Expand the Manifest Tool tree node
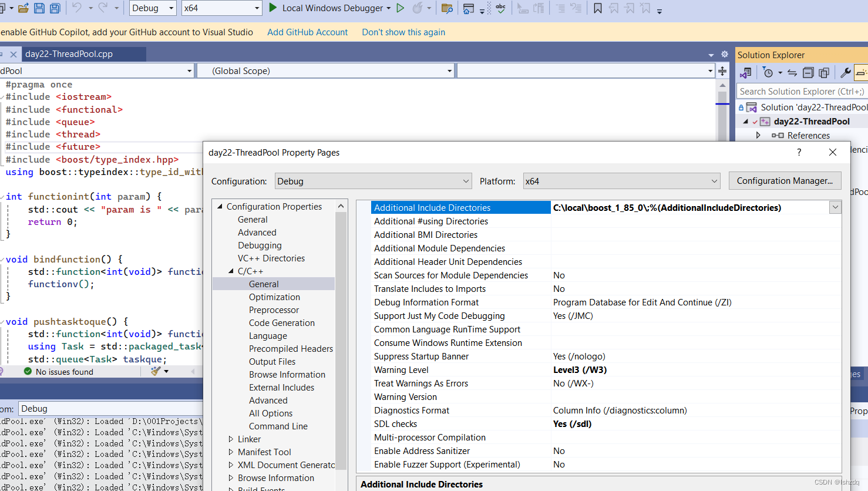Screen dimensions: 868x491 pos(231,452)
